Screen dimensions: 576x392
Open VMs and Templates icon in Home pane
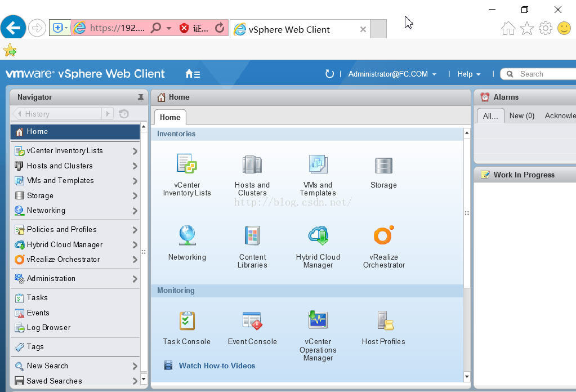pyautogui.click(x=318, y=164)
